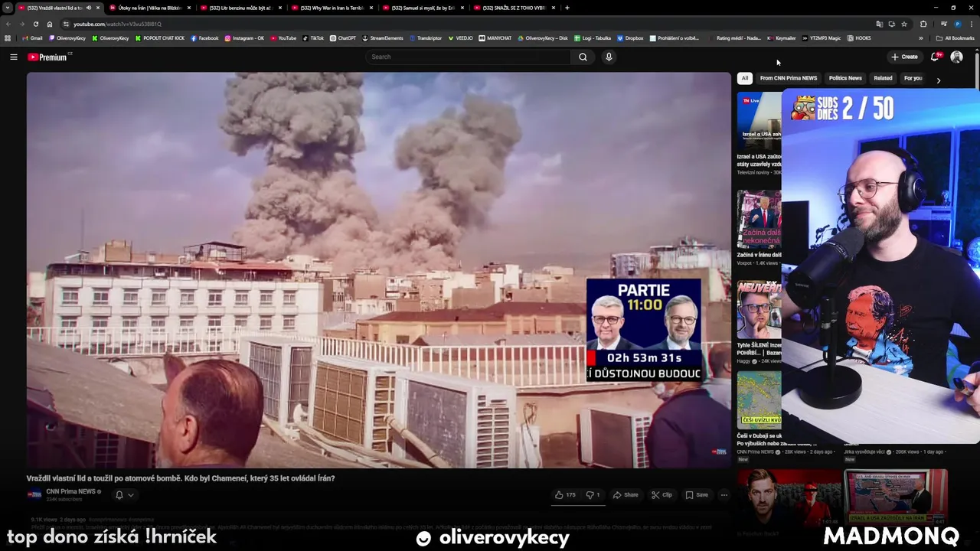Open the Chrome profile avatar
The image size is (980, 551).
point(958,24)
